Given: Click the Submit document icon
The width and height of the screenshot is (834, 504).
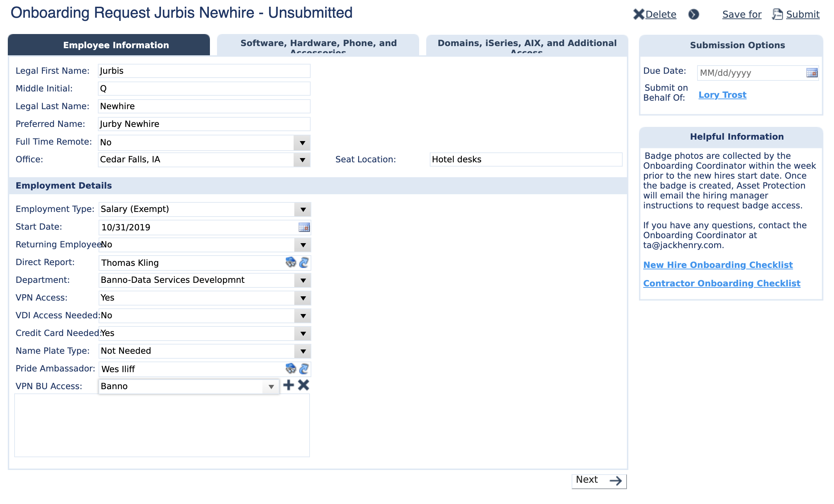Looking at the screenshot, I should click(777, 14).
